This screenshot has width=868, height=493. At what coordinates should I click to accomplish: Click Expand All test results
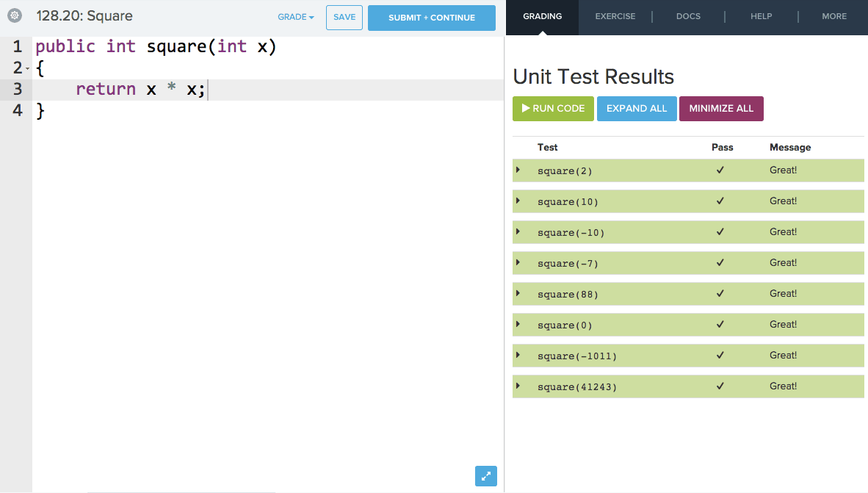pyautogui.click(x=637, y=109)
